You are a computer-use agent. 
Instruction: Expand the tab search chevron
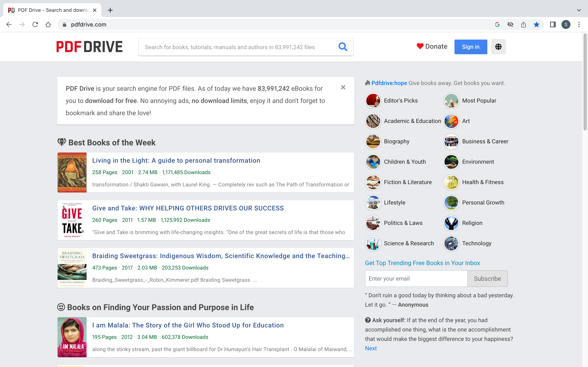[x=579, y=10]
